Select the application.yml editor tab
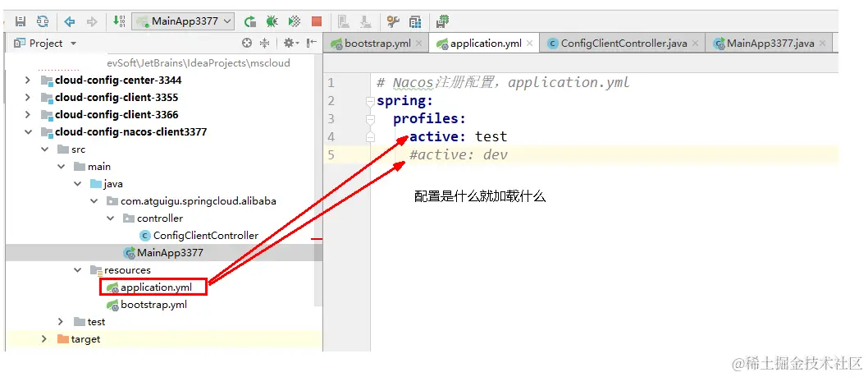 [486, 44]
